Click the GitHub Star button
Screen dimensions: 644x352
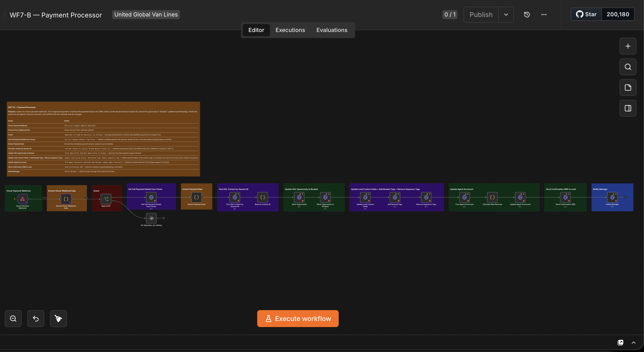586,14
